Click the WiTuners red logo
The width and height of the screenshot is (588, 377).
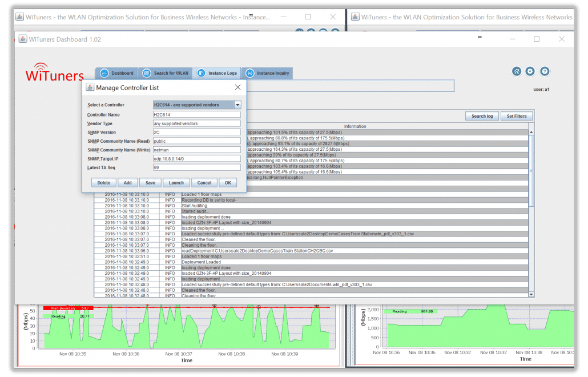coord(55,73)
